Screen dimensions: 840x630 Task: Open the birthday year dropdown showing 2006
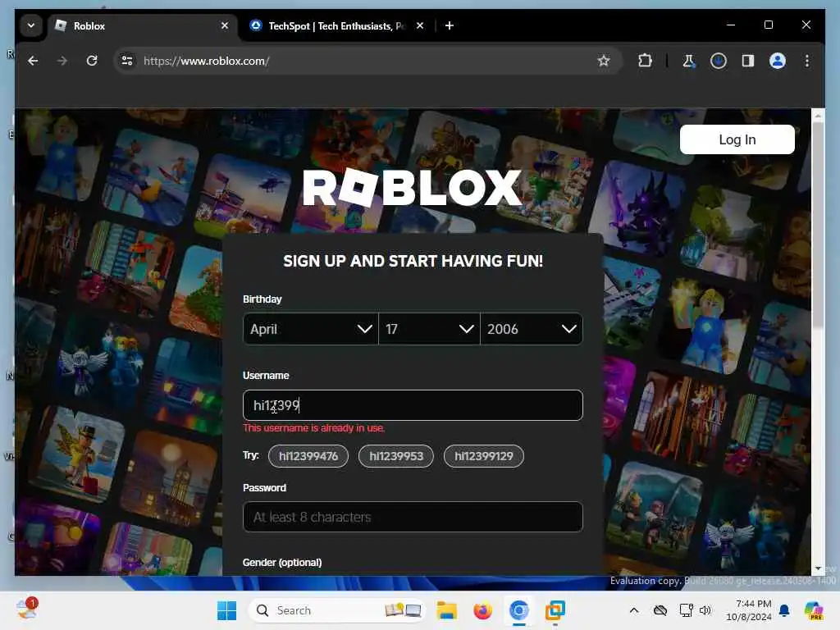tap(532, 329)
